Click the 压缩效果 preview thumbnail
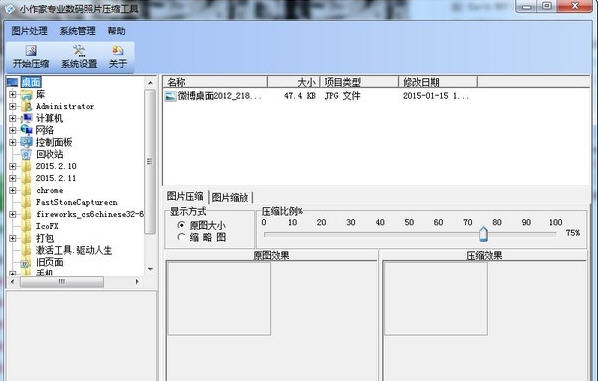This screenshot has width=599, height=381. click(435, 298)
